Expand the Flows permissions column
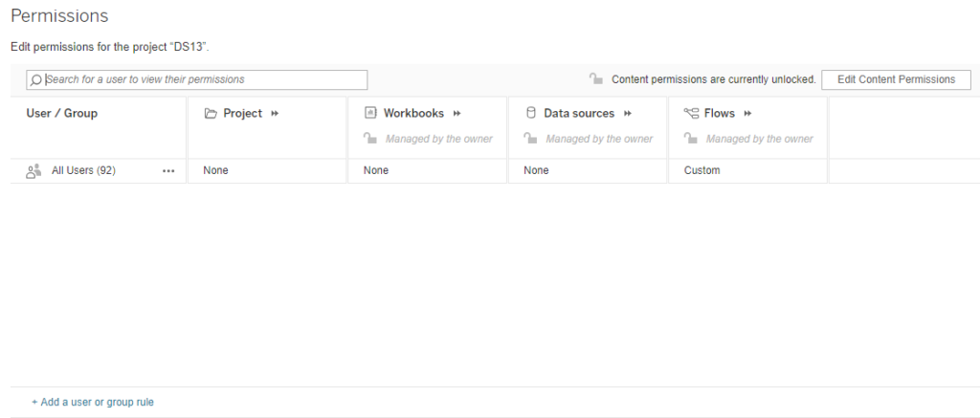 747,114
